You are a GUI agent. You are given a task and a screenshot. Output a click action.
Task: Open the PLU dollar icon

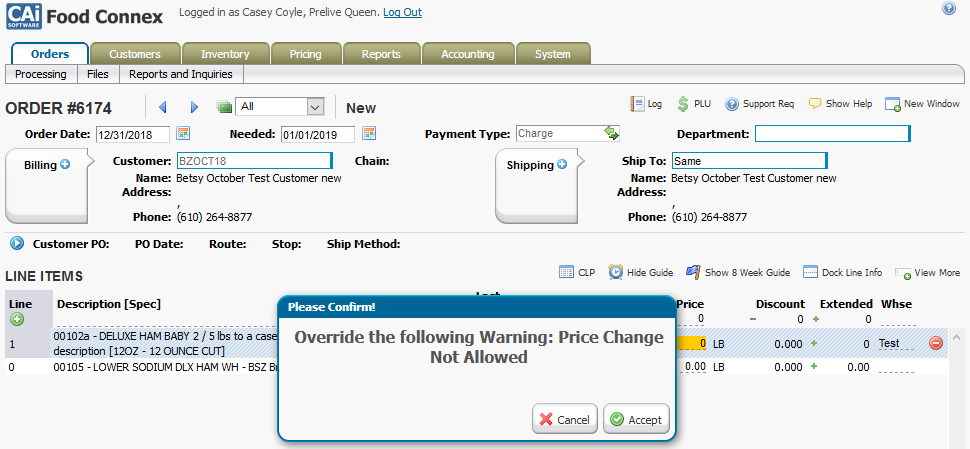pos(694,104)
